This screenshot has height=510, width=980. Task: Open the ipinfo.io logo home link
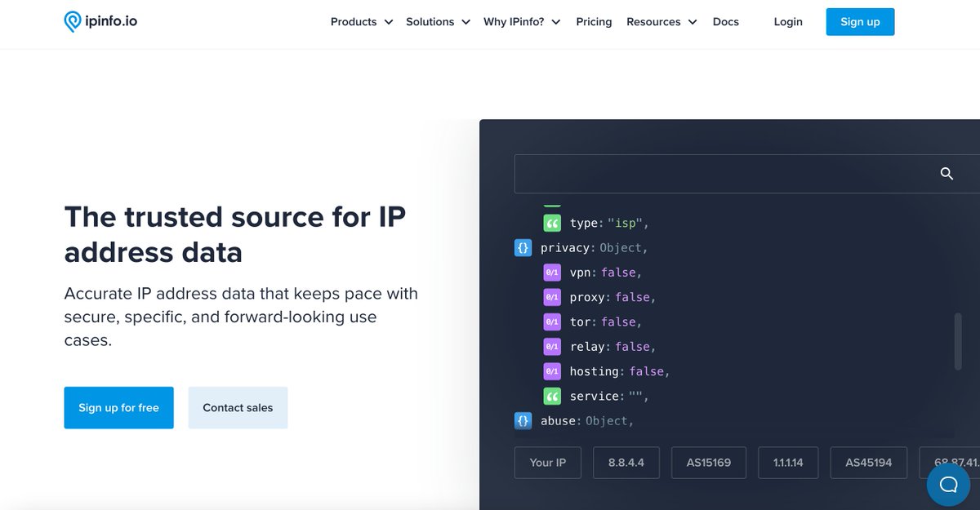tap(100, 22)
